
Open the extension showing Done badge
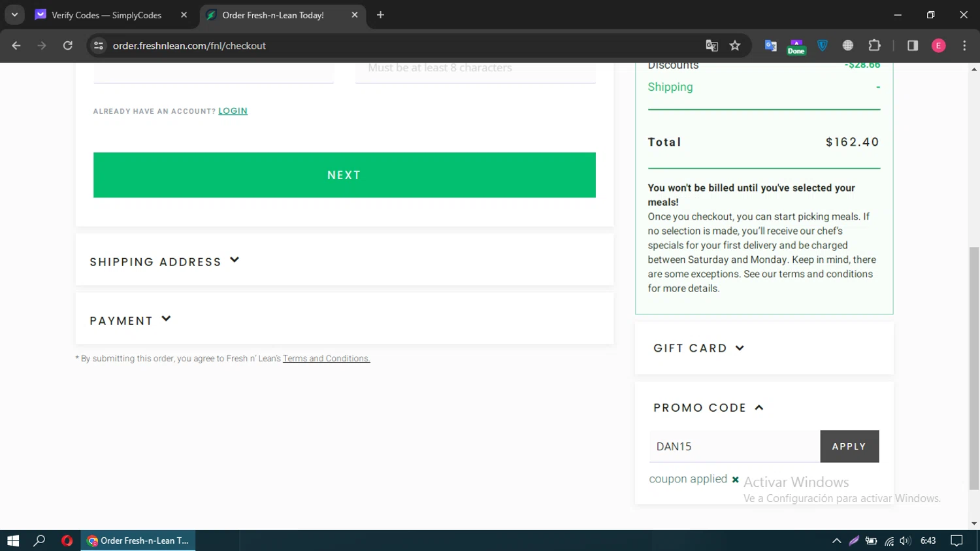796,46
